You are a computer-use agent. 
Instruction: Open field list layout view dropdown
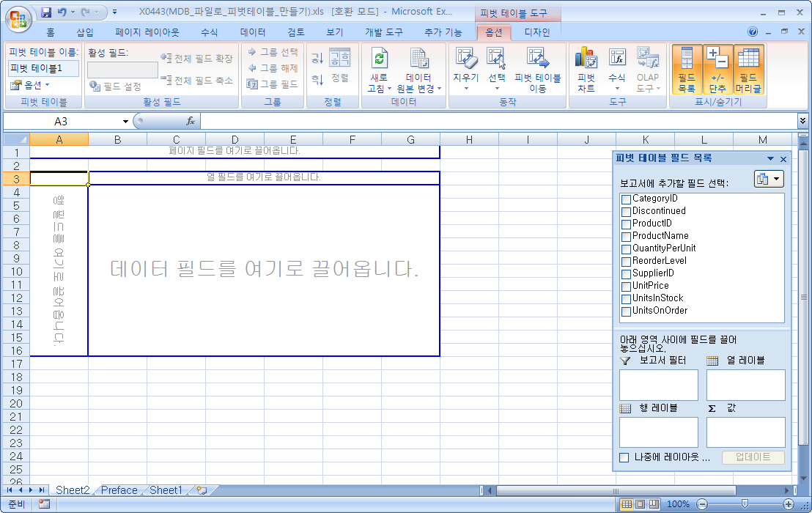click(x=769, y=179)
